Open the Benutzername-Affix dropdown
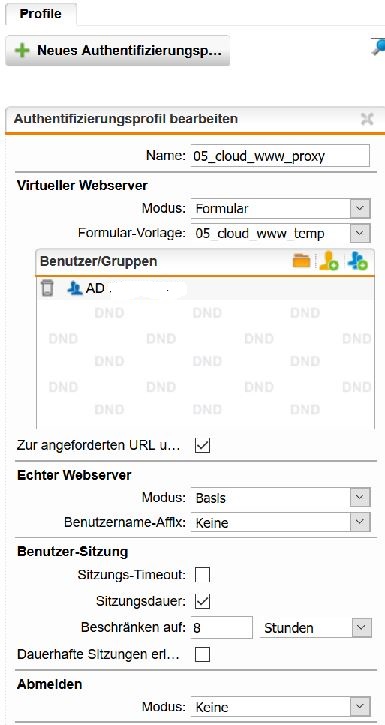This screenshot has height=725, width=385. 281,523
